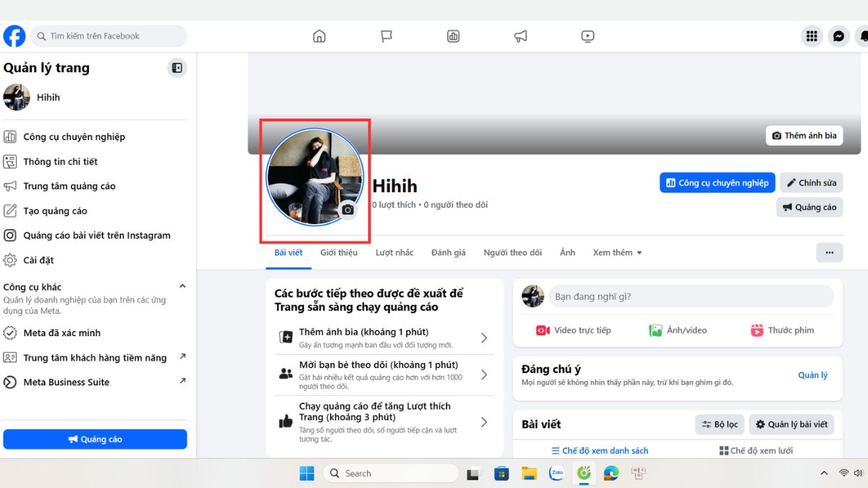Open Chạy quảng cáo để tăng Lượt thích step
Viewport: 868px width, 488px height.
pyautogui.click(x=384, y=421)
